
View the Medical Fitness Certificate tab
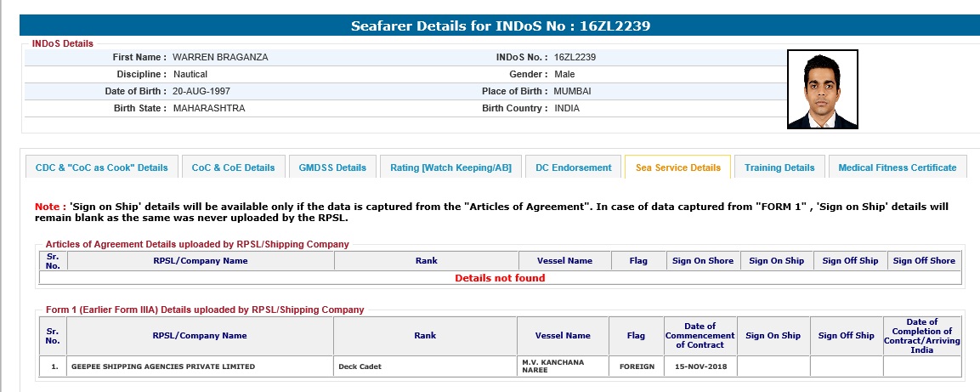click(x=897, y=168)
